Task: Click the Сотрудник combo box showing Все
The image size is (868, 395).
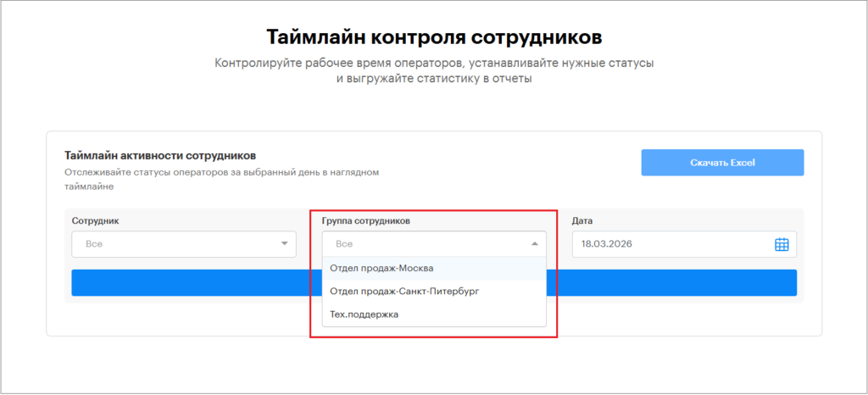Action: pyautogui.click(x=183, y=244)
